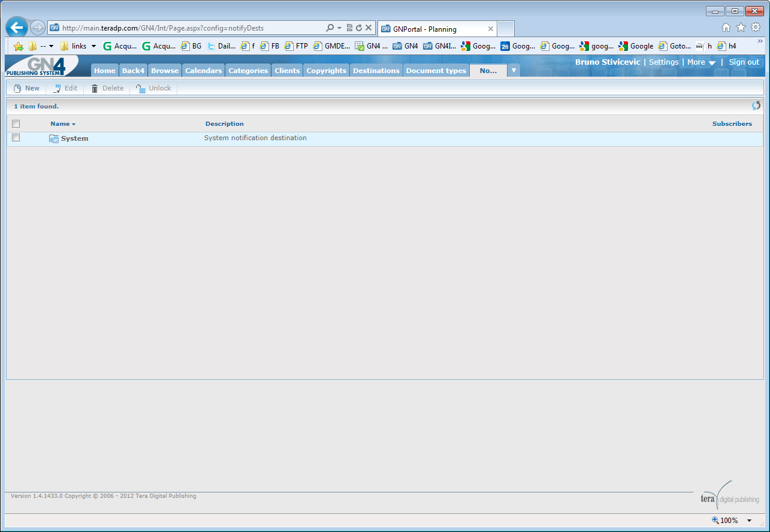The width and height of the screenshot is (770, 532).
Task: Click 'System notification destination' description text
Action: coord(255,138)
